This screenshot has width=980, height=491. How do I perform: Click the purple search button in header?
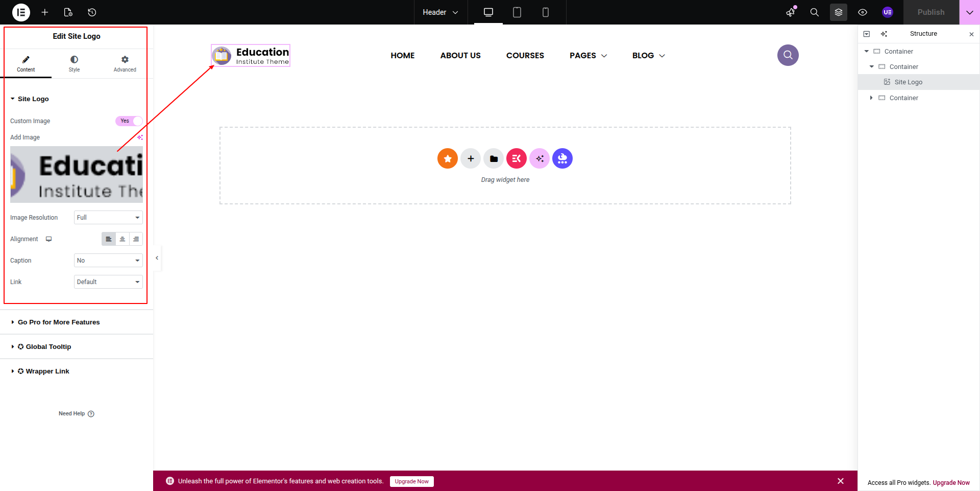(x=788, y=55)
